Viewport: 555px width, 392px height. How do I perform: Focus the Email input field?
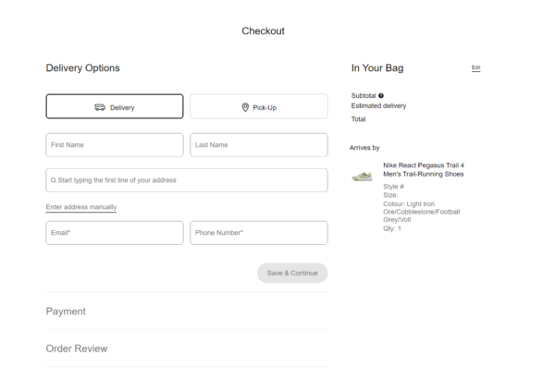coord(115,233)
